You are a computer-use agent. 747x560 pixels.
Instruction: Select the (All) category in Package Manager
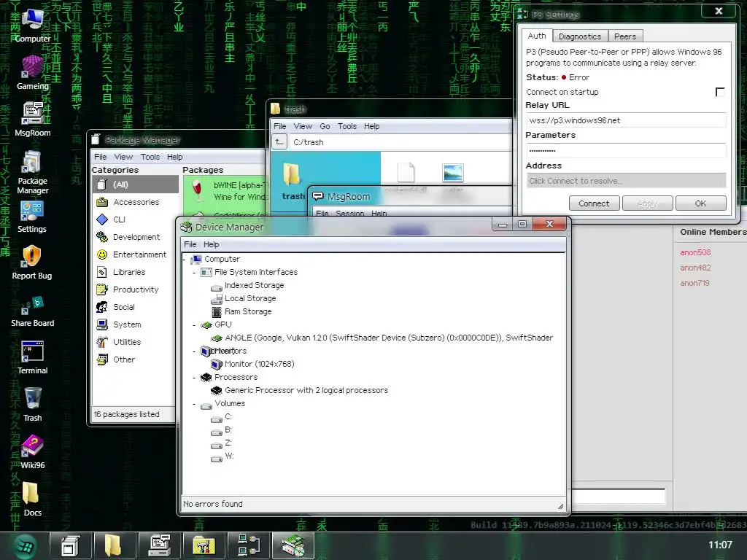[135, 184]
